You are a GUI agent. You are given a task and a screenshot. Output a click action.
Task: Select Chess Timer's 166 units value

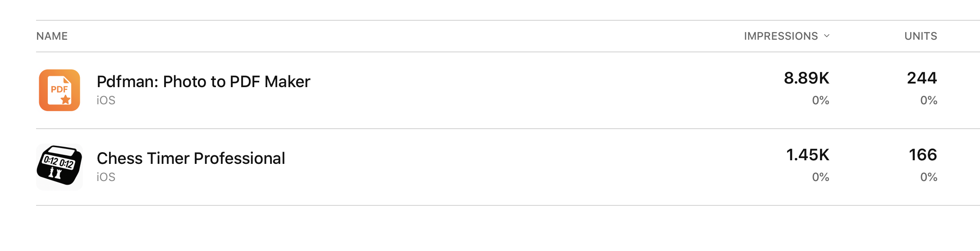(922, 155)
